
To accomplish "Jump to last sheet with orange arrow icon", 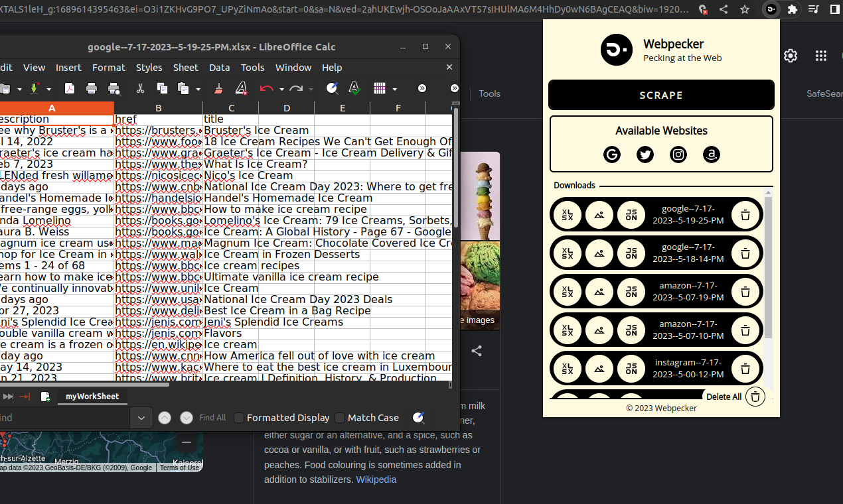I will point(25,397).
